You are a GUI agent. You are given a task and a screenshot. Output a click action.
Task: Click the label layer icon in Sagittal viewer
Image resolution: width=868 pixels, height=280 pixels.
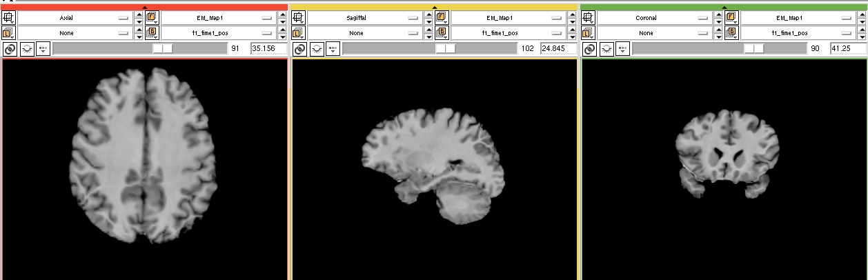click(x=299, y=32)
